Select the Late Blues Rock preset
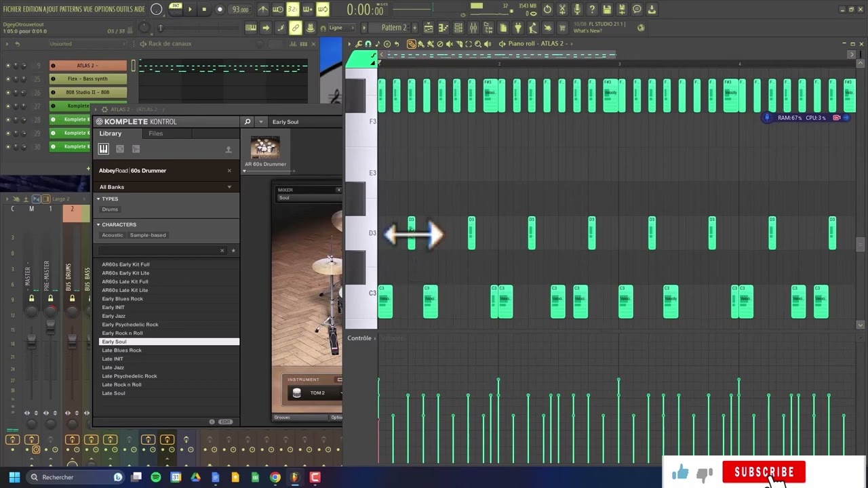The image size is (868, 488). coord(122,350)
